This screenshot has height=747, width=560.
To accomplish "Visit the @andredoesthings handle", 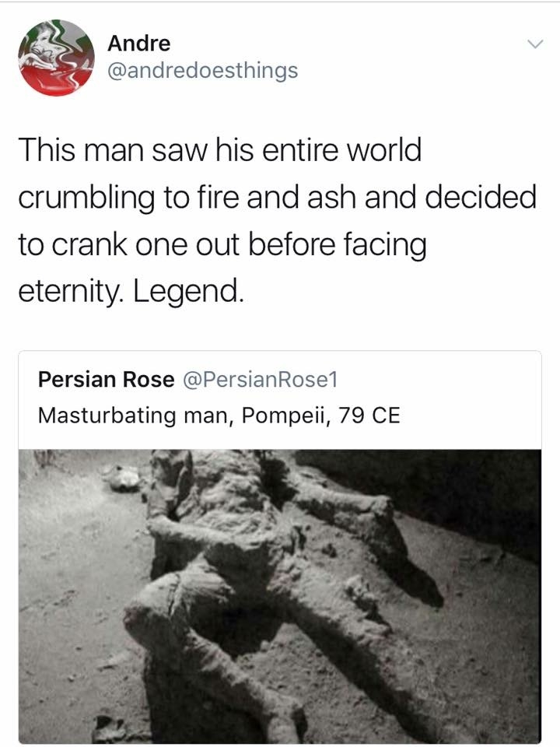I will click(203, 71).
